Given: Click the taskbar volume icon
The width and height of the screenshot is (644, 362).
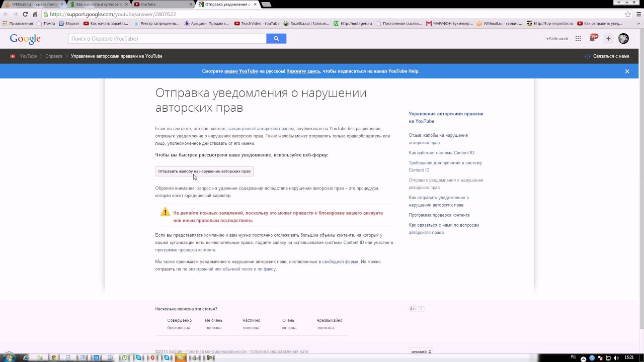Looking at the screenshot, I should click(616, 358).
